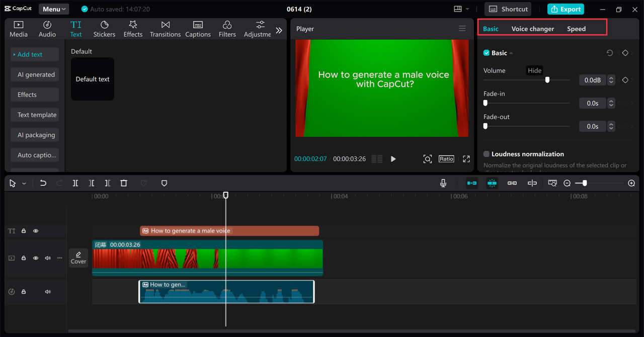Add keyframe with Volume diamond icon
Viewport: 644px width, 337px height.
coord(625,80)
